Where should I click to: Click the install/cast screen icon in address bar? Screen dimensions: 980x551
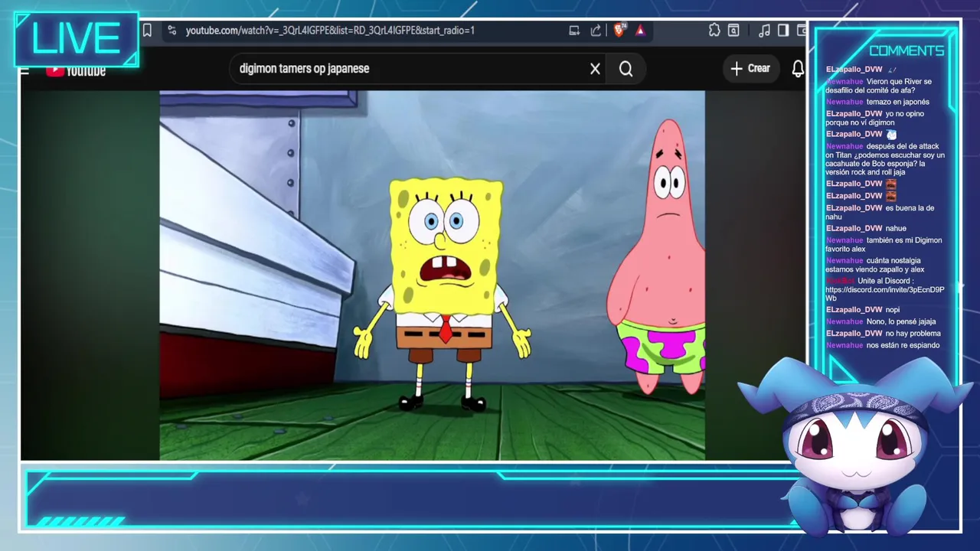[574, 31]
